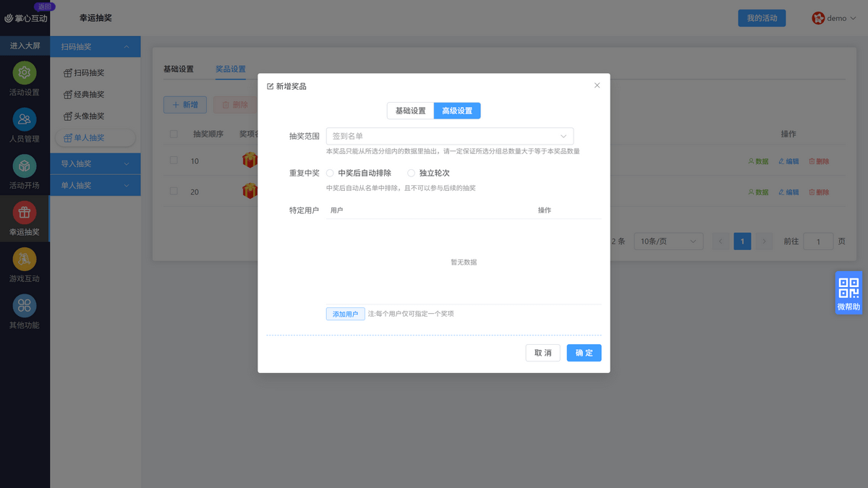The height and width of the screenshot is (488, 868).
Task: Click 删除 for row 20
Action: (x=819, y=192)
